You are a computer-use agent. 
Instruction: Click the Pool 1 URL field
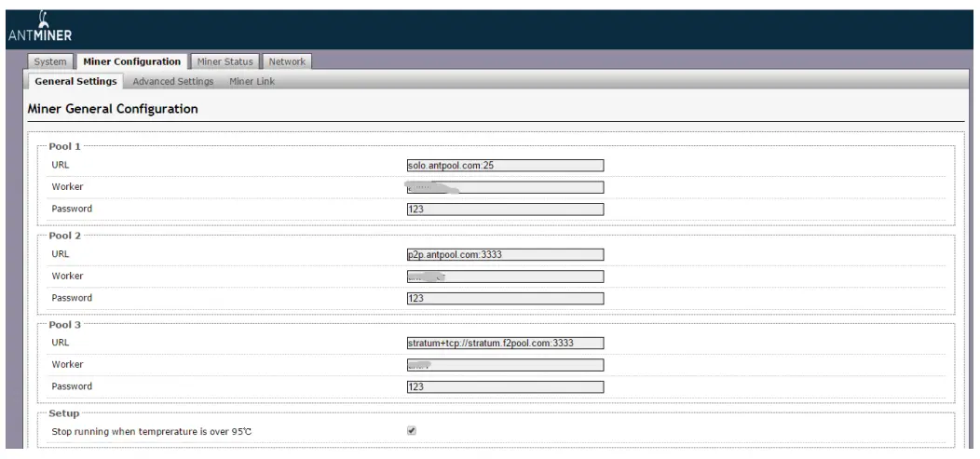(505, 166)
